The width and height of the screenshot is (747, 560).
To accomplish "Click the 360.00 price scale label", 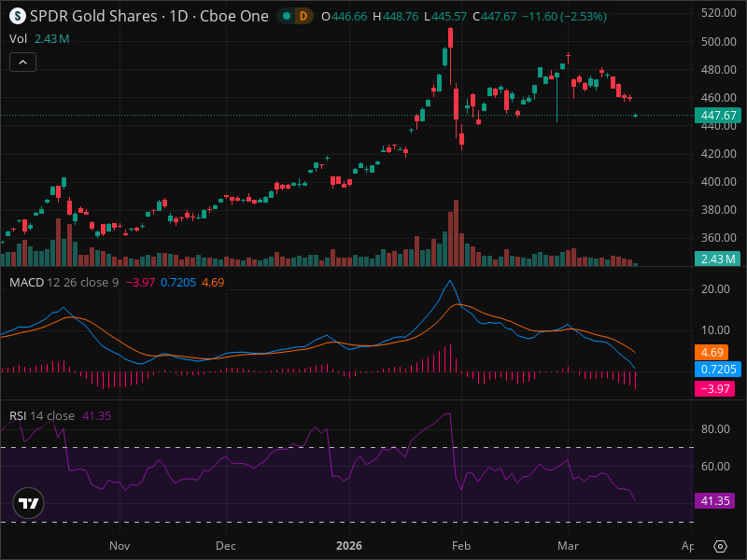I will click(x=718, y=238).
